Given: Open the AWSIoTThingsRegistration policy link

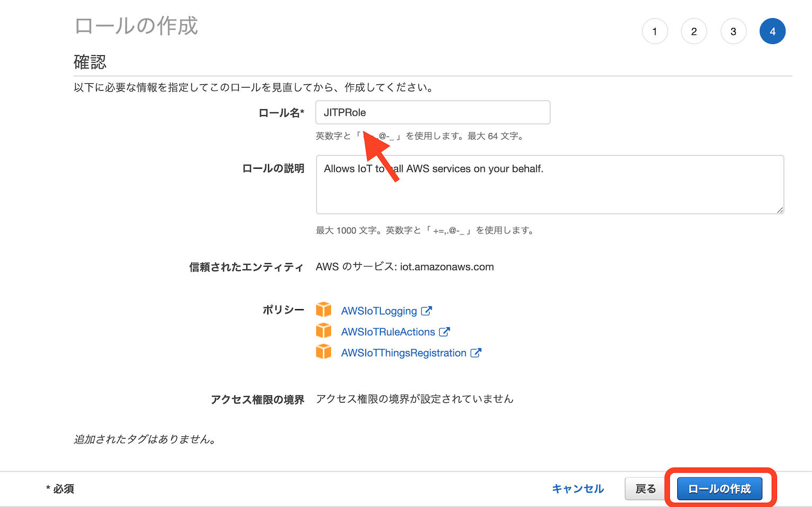Looking at the screenshot, I should 403,352.
